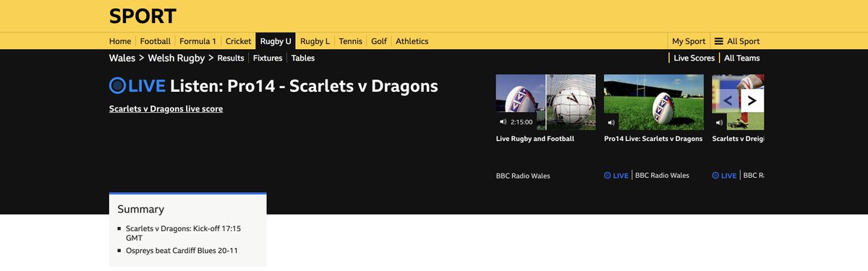Screen dimensions: 868x271
Task: Go to the Welsh Rugby breadcrumb
Action: (x=176, y=58)
